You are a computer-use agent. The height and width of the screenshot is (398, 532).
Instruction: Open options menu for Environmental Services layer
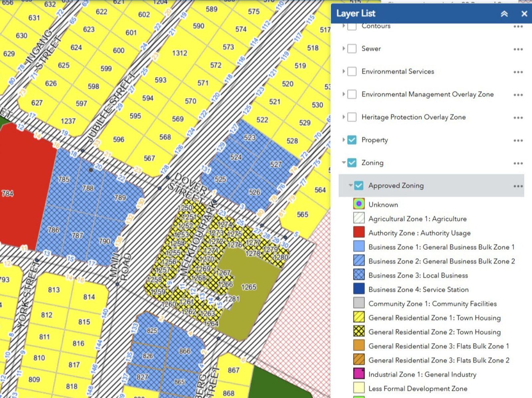tap(518, 72)
